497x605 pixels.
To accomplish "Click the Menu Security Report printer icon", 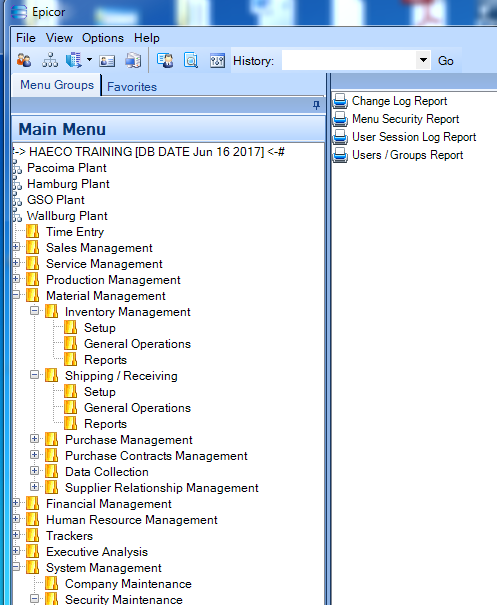I will tap(340, 119).
